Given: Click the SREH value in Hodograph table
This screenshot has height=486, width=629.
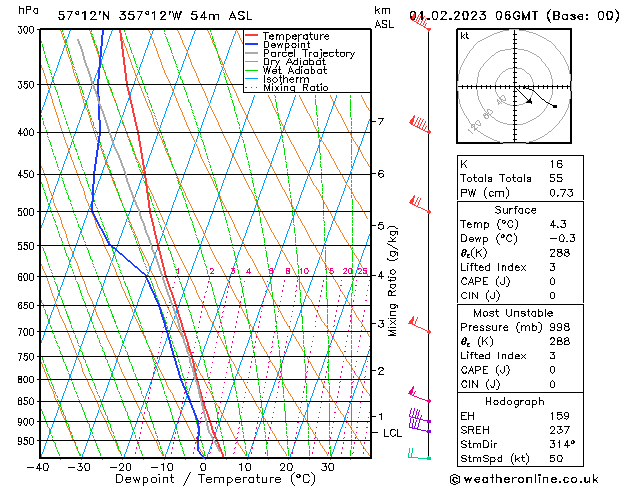Looking at the screenshot, I should pos(560,430).
